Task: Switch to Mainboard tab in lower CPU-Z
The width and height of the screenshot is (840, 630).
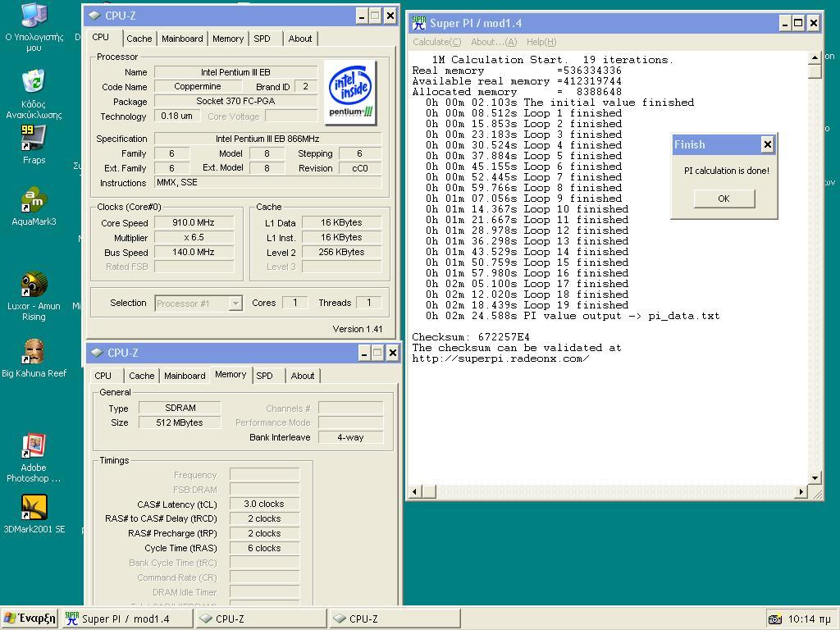Action: coord(185,376)
